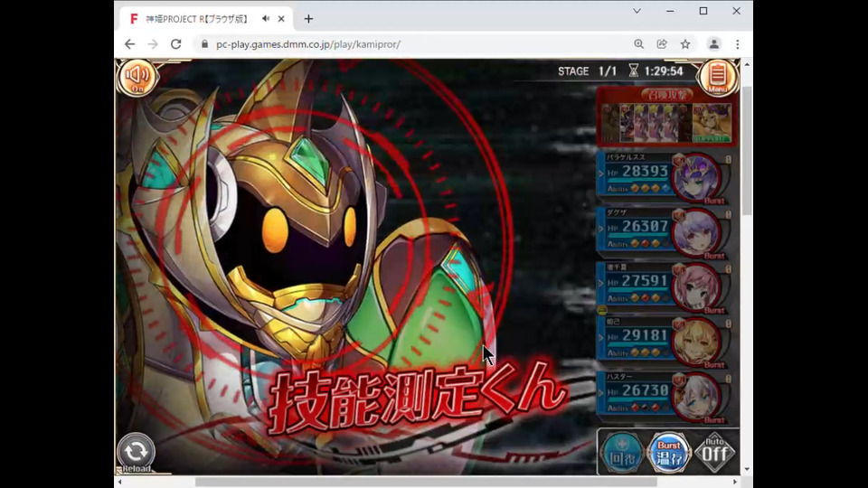Screen dimensions: 868x488
Task: Click the horizontal page scrollbar thumb
Action: [x=426, y=482]
